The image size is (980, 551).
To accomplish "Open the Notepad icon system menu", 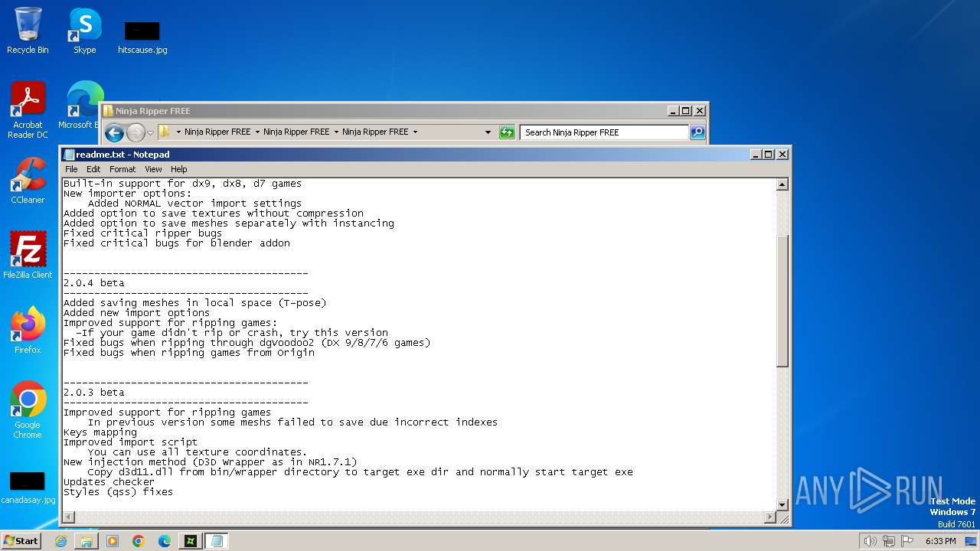I will 69,155.
